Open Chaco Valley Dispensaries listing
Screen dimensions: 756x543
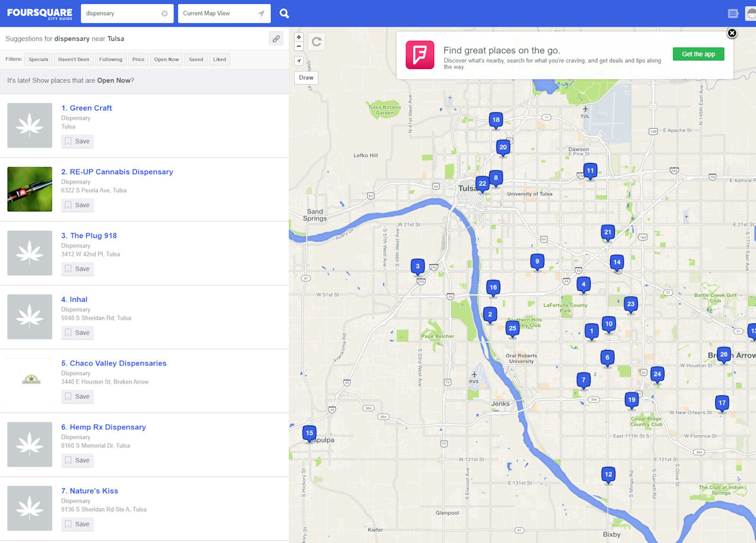[118, 363]
